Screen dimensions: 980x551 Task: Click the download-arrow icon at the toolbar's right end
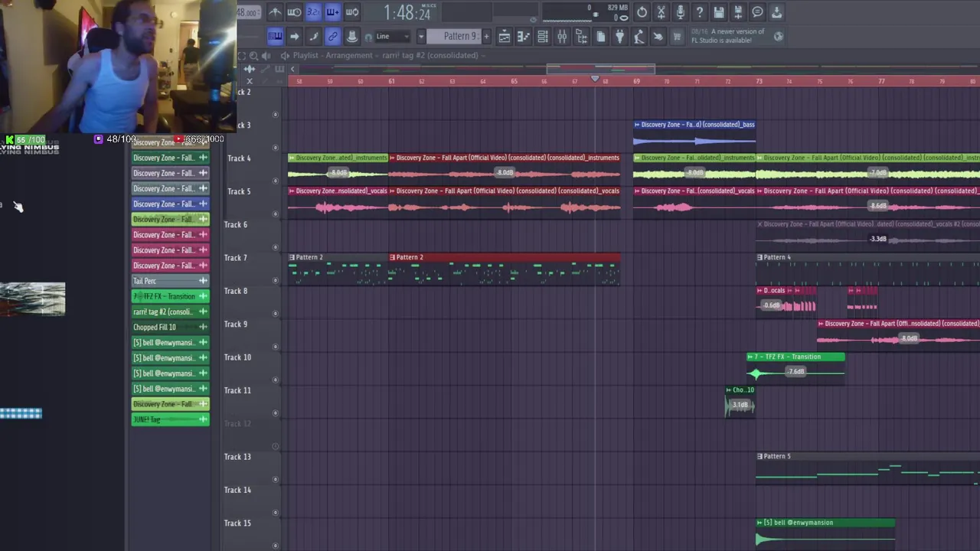[x=776, y=12]
